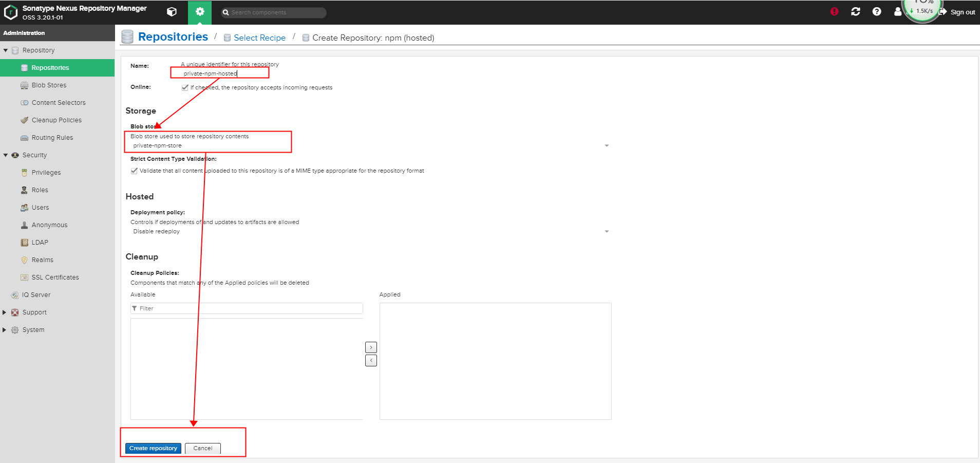Click the Create repository button
The image size is (980, 463).
tap(153, 448)
